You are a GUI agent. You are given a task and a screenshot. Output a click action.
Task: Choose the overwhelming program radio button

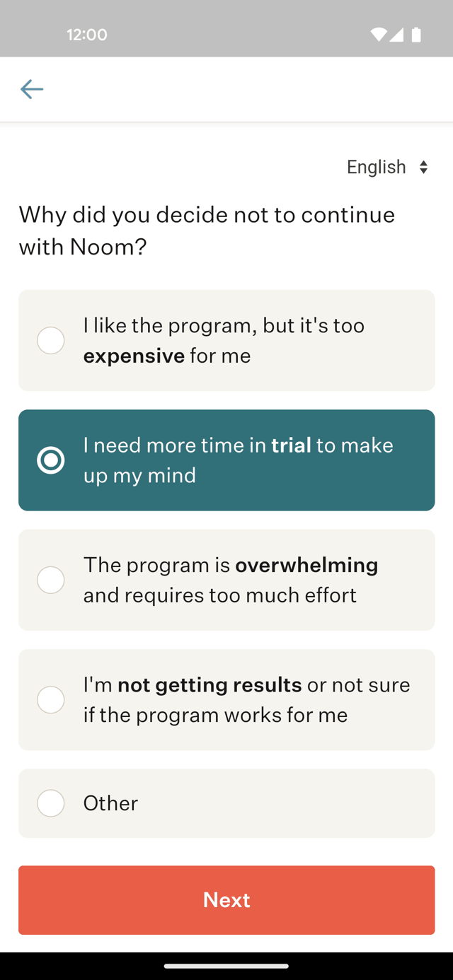pyautogui.click(x=51, y=580)
